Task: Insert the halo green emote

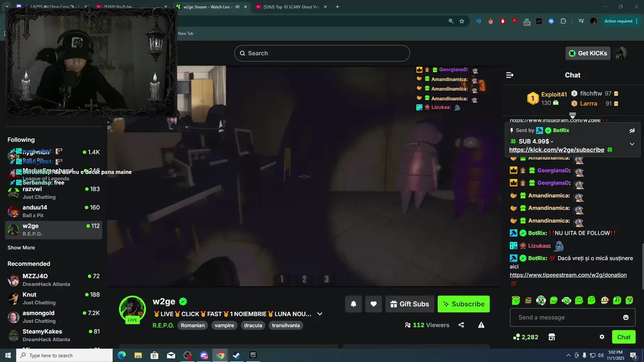Action: pyautogui.click(x=516, y=300)
